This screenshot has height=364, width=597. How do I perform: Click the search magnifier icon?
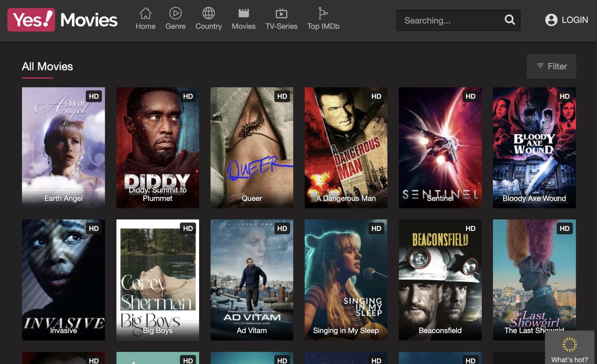click(x=510, y=20)
